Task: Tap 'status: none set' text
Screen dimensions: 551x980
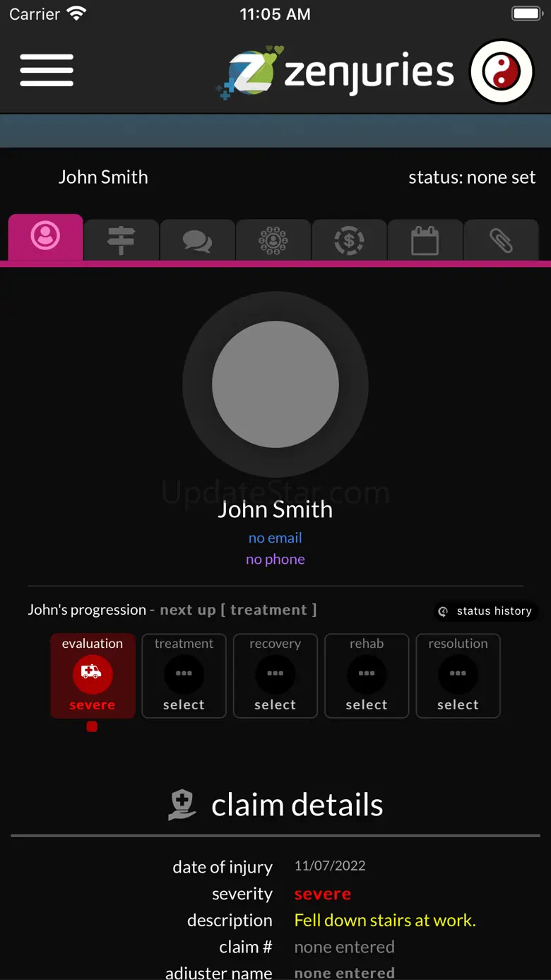Action: (x=472, y=177)
